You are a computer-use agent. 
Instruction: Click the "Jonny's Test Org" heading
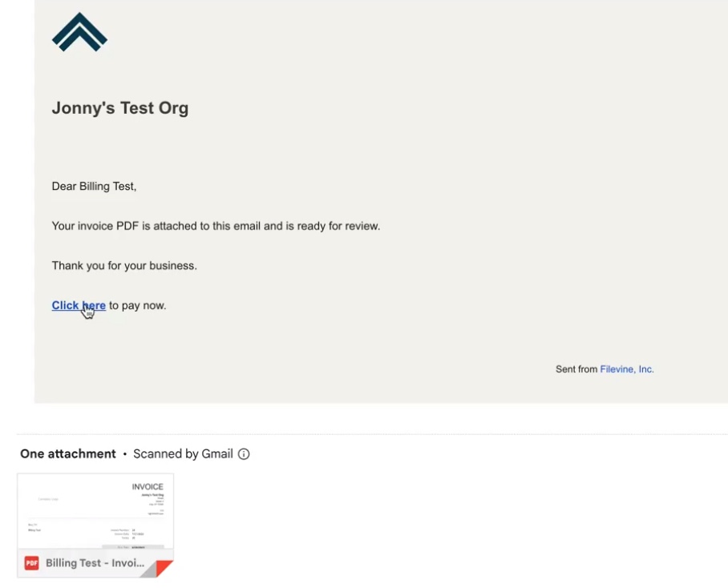point(120,108)
